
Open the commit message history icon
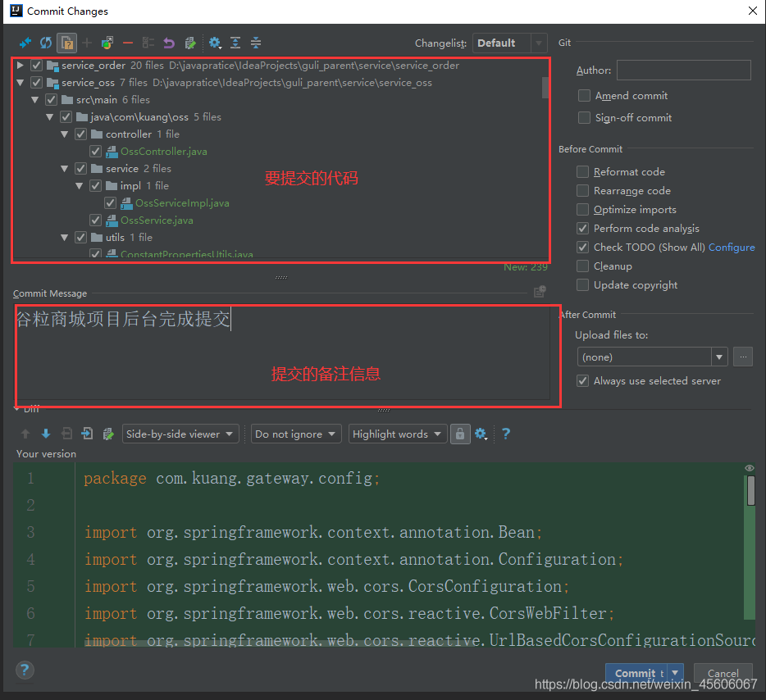(540, 292)
